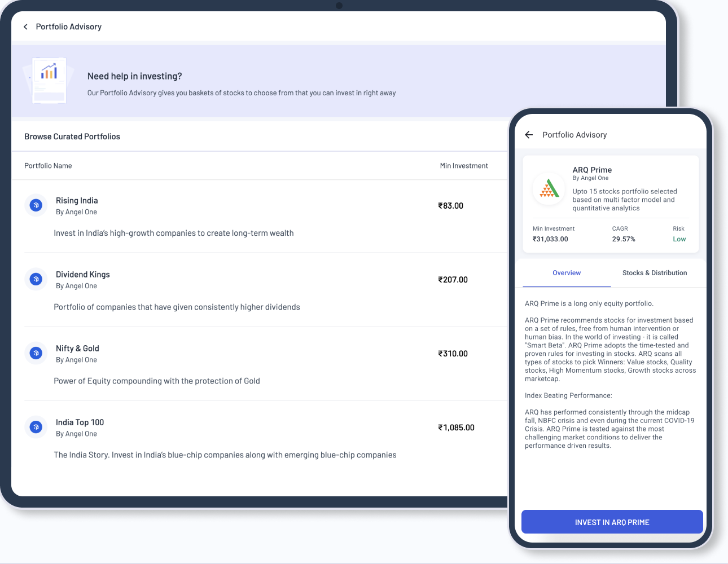The image size is (728, 564).
Task: Click the chart document banner illustration
Action: pyautogui.click(x=49, y=80)
